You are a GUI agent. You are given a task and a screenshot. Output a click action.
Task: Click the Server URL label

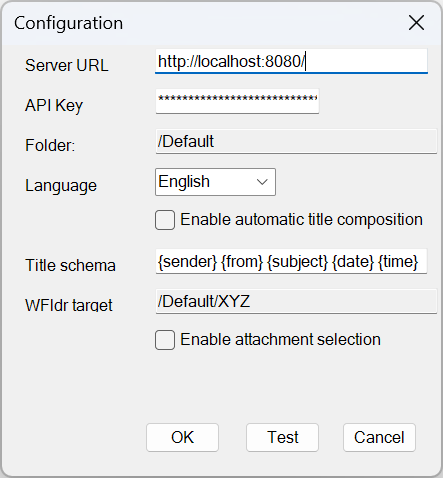tap(67, 65)
